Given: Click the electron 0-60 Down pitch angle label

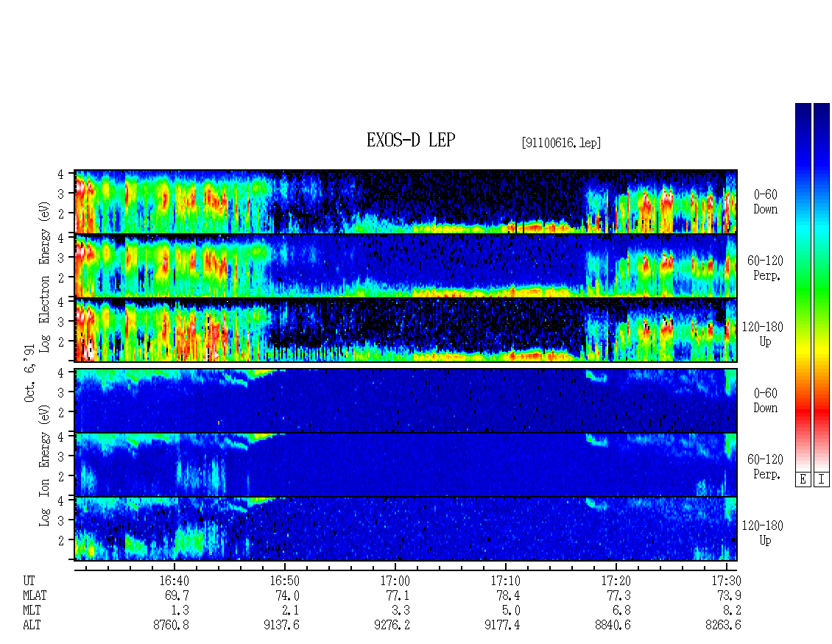Looking at the screenshot, I should coord(765,202).
